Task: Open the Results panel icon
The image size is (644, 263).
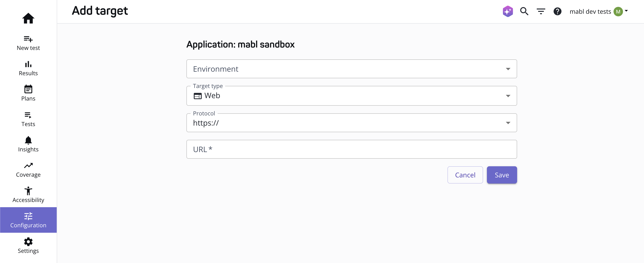Action: (28, 65)
